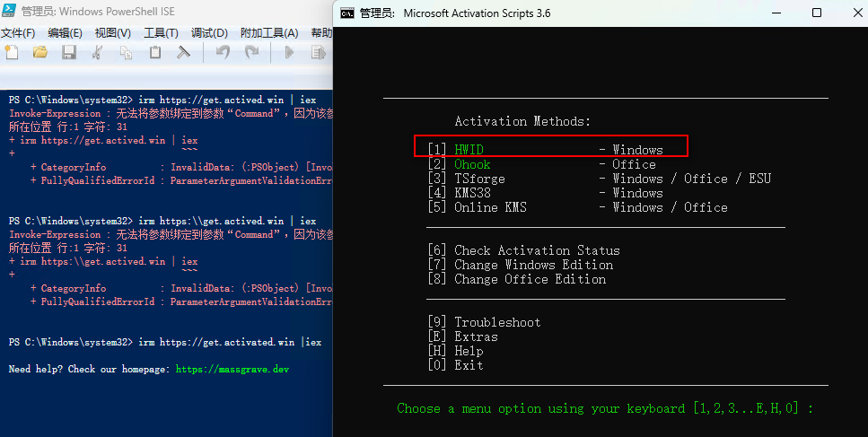Select the [4] KMS38 option
Image resolution: width=868 pixels, height=437 pixels.
click(x=545, y=193)
